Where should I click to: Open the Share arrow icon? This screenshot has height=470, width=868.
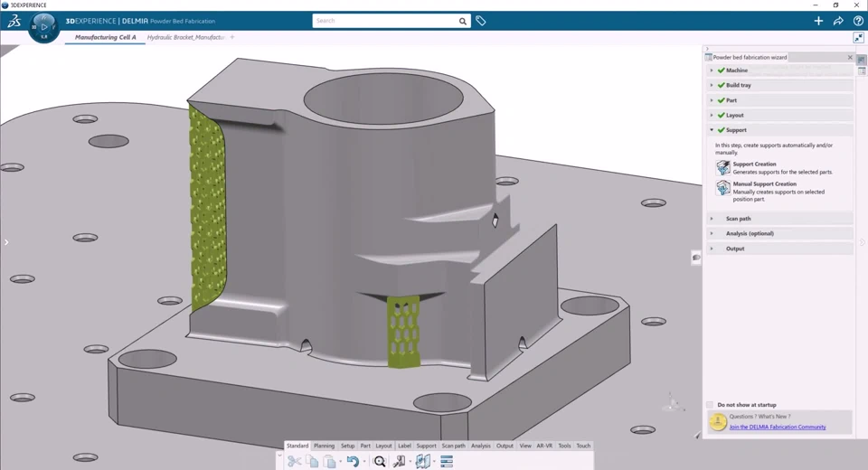[x=838, y=21]
